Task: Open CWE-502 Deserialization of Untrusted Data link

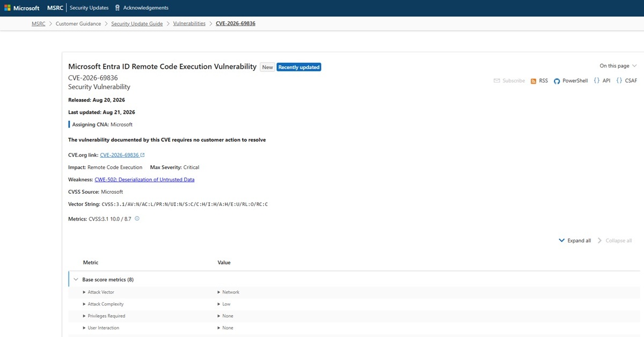Action: (144, 180)
